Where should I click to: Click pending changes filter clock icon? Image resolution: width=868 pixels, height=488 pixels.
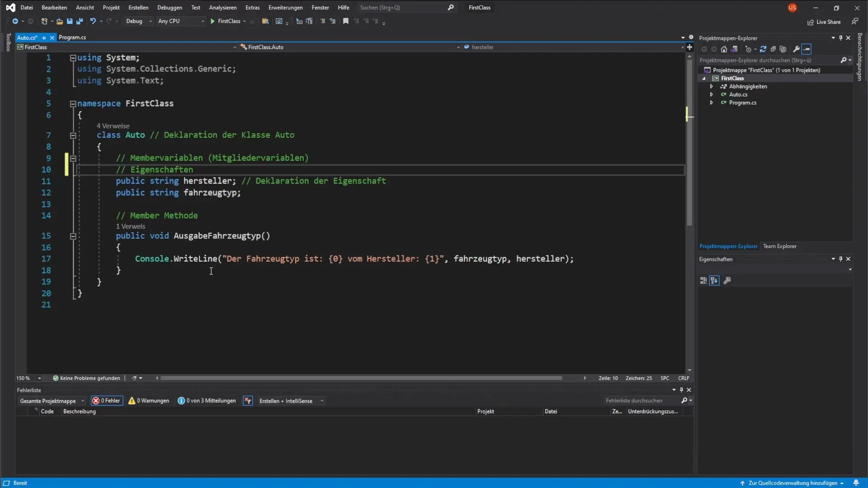point(749,49)
